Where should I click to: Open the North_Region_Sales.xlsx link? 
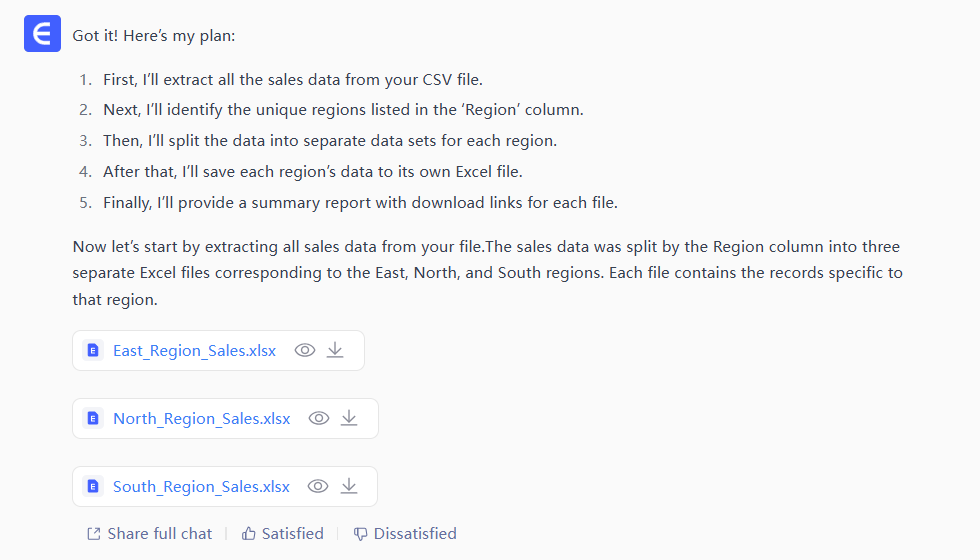point(201,418)
